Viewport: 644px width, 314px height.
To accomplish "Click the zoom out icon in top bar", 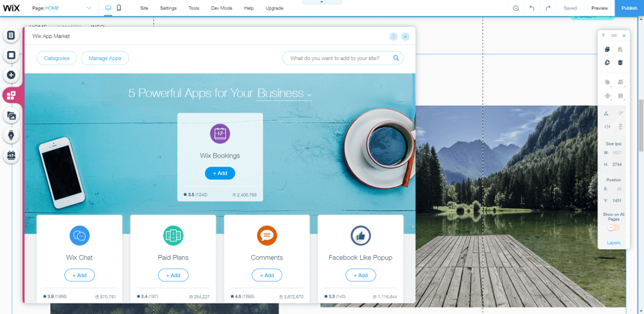I will point(516,8).
